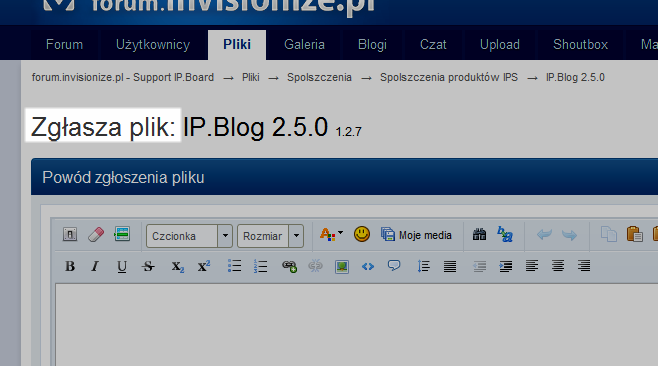This screenshot has height=366, width=658.
Task: Toggle strikethrough formatting
Action: click(x=148, y=266)
